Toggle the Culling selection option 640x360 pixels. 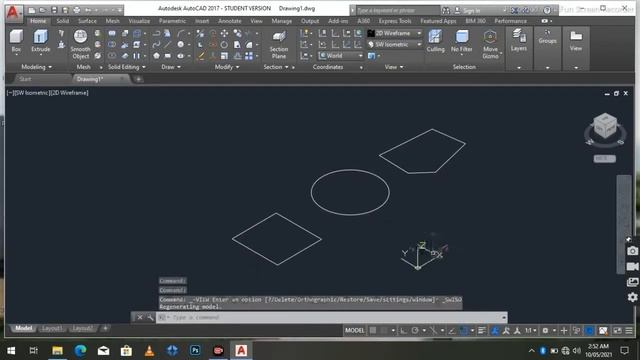436,41
